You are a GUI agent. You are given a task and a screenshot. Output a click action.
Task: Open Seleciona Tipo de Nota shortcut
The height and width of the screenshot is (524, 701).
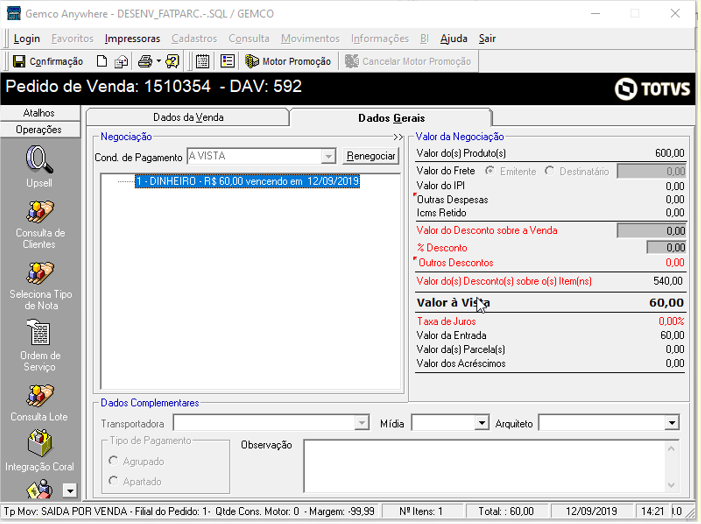pos(40,286)
